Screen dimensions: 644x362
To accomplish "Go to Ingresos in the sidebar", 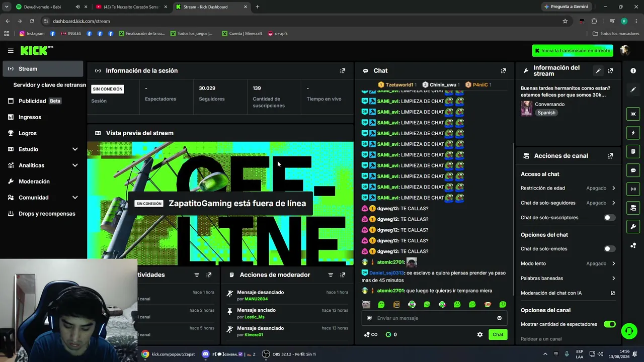I will coord(43,117).
